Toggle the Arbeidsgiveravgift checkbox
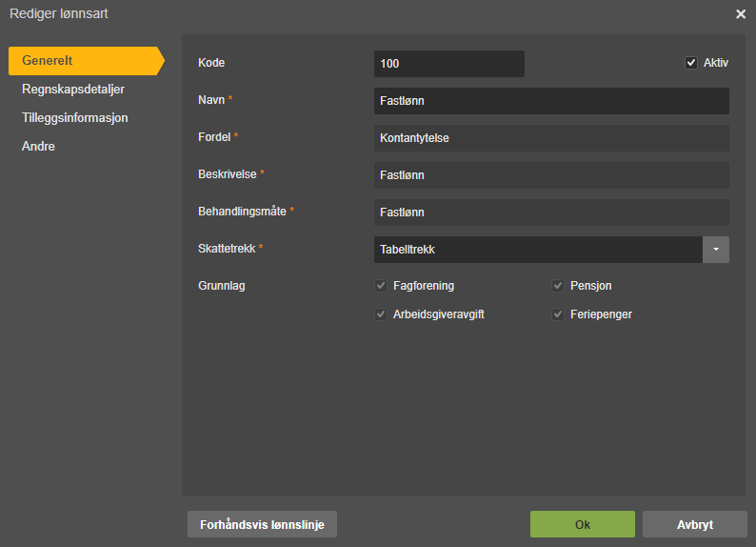This screenshot has height=547, width=756. (x=381, y=314)
